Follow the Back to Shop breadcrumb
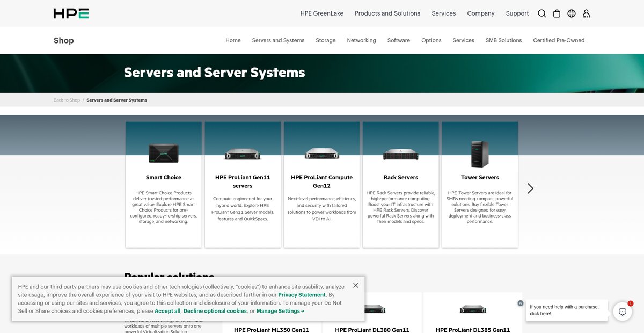Screen dimensions: 644x333 [x=67, y=100]
